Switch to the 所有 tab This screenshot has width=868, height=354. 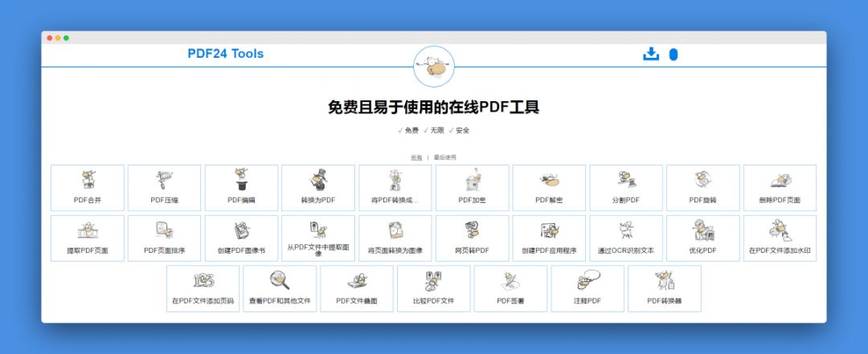[x=416, y=157]
